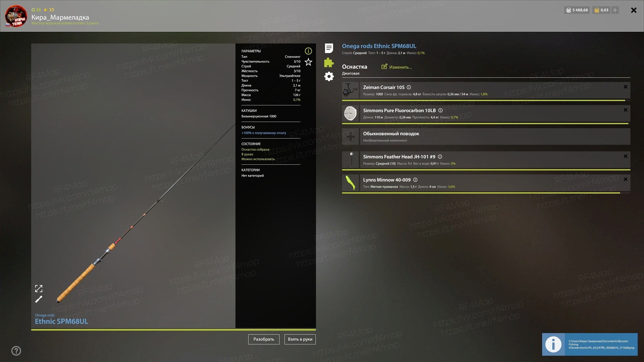Show info for Simmons Pure Fluorocarbon 10LB
The width and height of the screenshot is (644, 362).
(440, 110)
